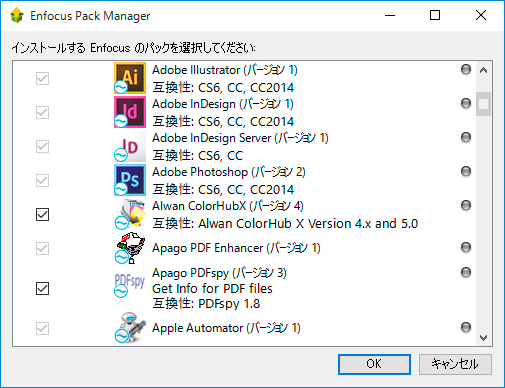Click the status dot for Apple Automator
Viewport: 505px width, 388px height.
(466, 327)
